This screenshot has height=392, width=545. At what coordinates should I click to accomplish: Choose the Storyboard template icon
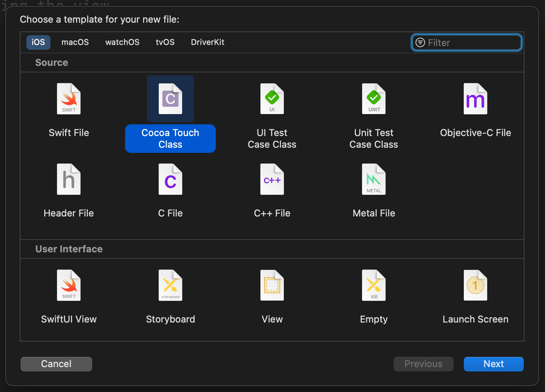[x=170, y=285]
